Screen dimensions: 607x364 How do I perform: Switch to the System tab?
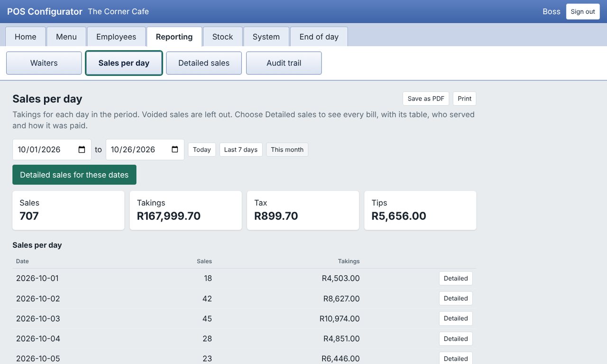click(x=266, y=37)
